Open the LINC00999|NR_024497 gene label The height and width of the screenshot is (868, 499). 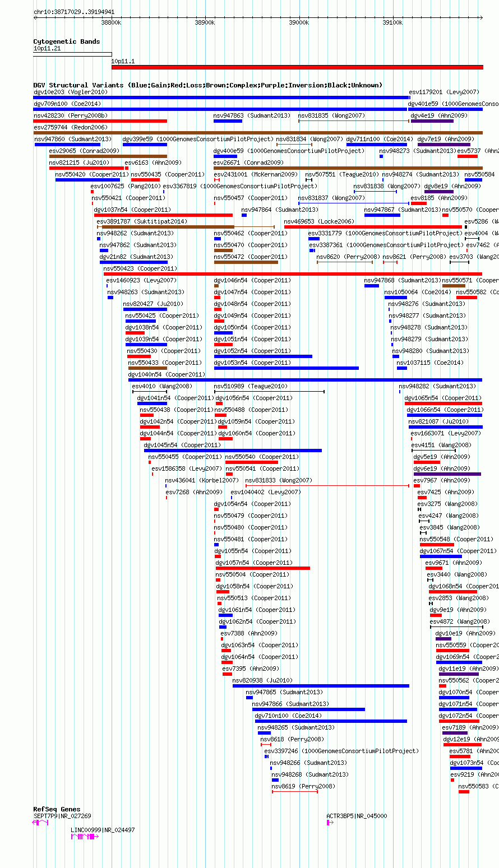click(x=103, y=830)
